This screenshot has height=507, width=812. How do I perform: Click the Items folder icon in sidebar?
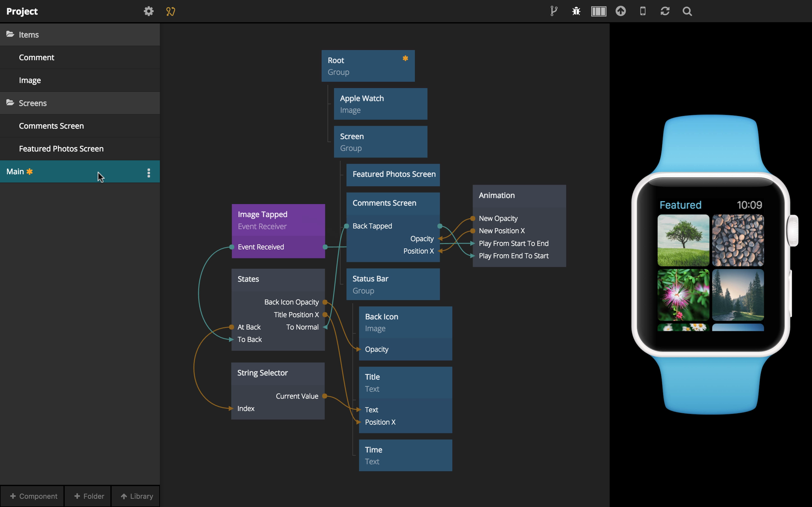click(10, 34)
